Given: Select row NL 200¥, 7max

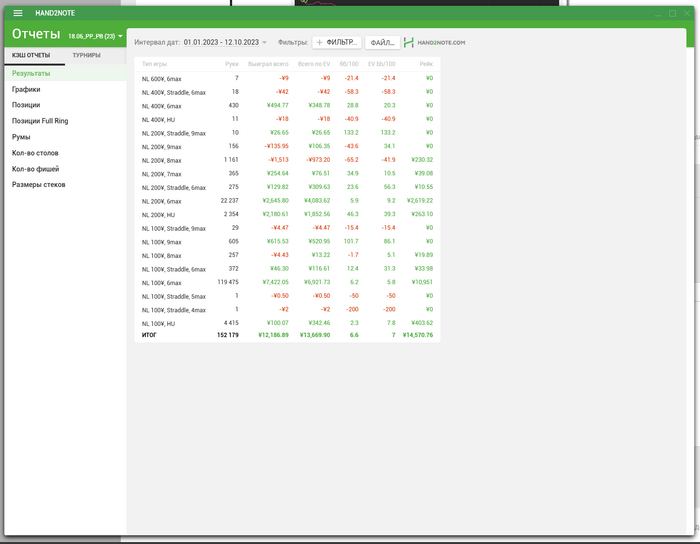Looking at the screenshot, I should coord(287,174).
